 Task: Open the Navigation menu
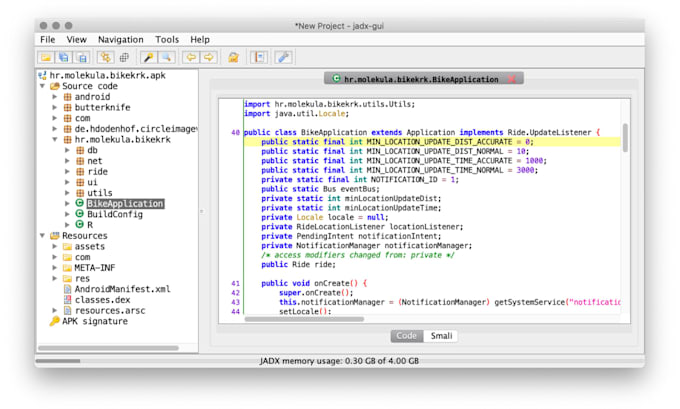tap(121, 39)
